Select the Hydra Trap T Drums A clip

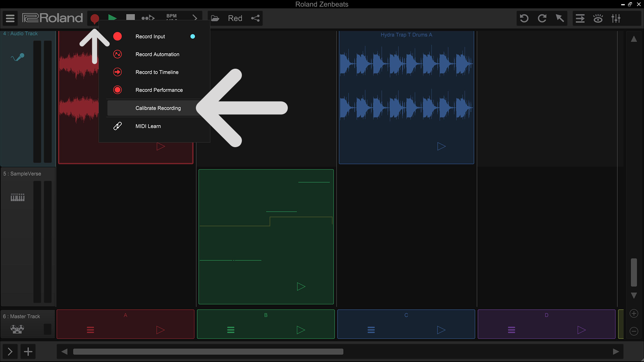(x=406, y=97)
